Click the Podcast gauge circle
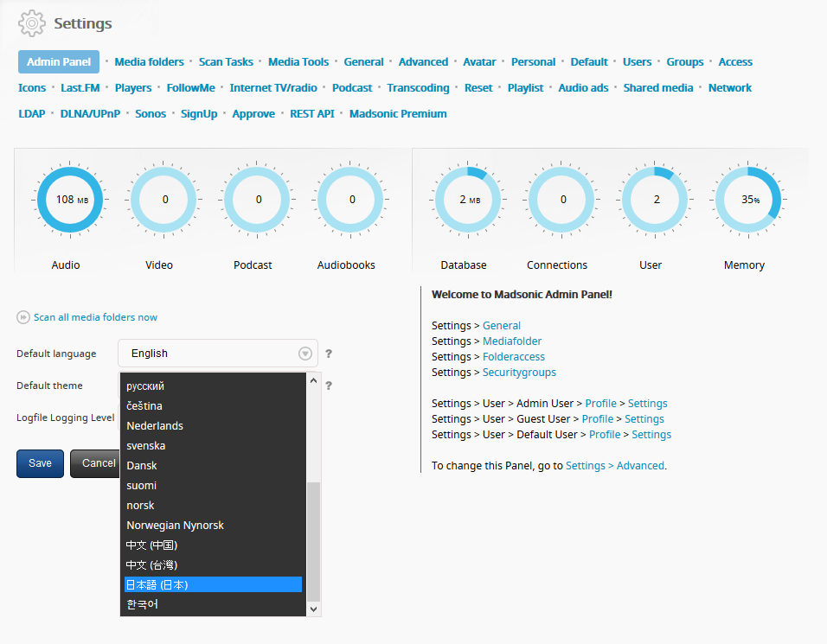 click(257, 200)
